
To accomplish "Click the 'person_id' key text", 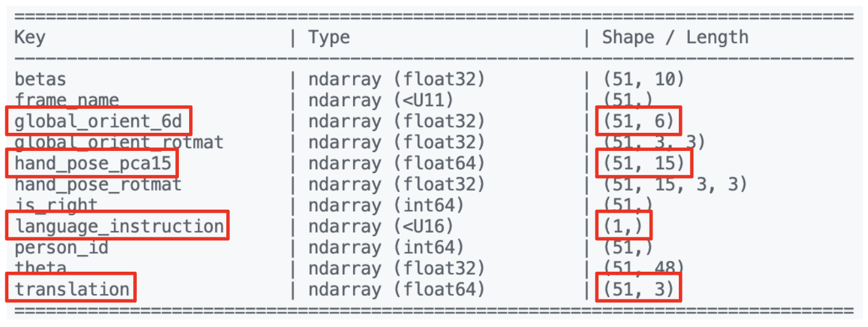I will tap(61, 247).
